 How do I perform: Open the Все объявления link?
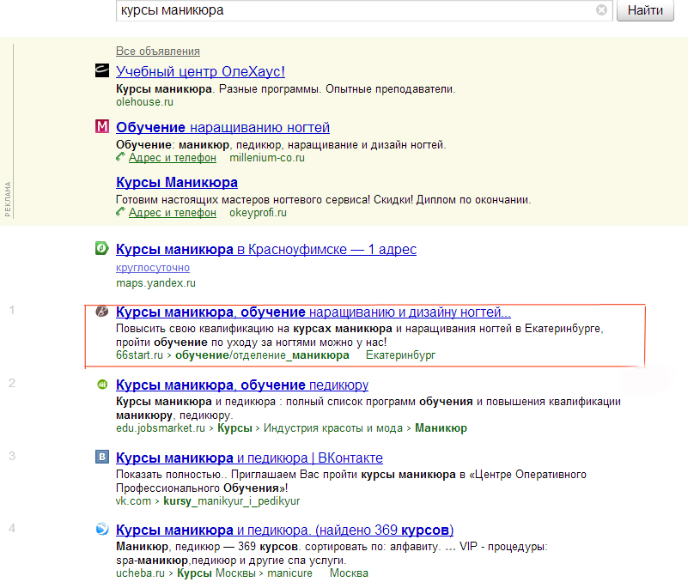pos(158,51)
